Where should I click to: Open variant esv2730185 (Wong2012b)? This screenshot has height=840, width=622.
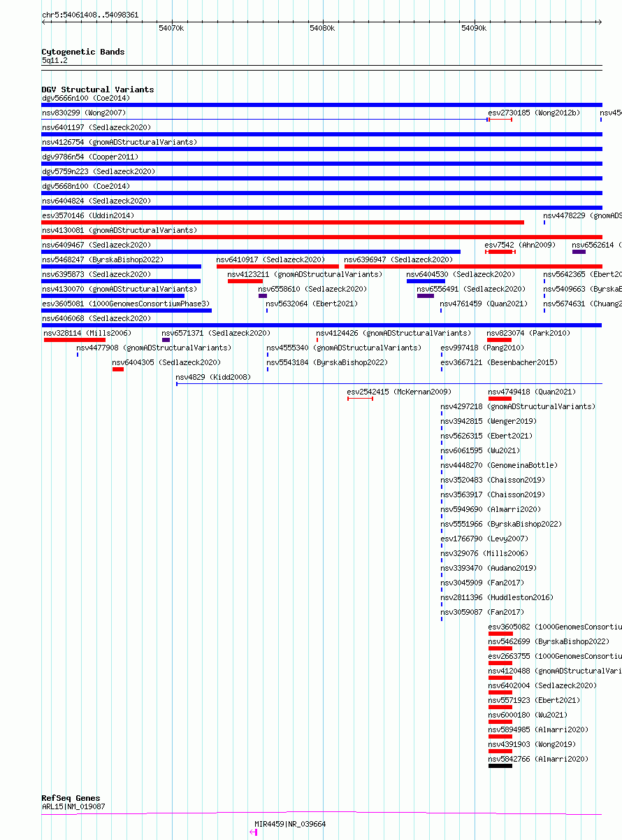534,113
